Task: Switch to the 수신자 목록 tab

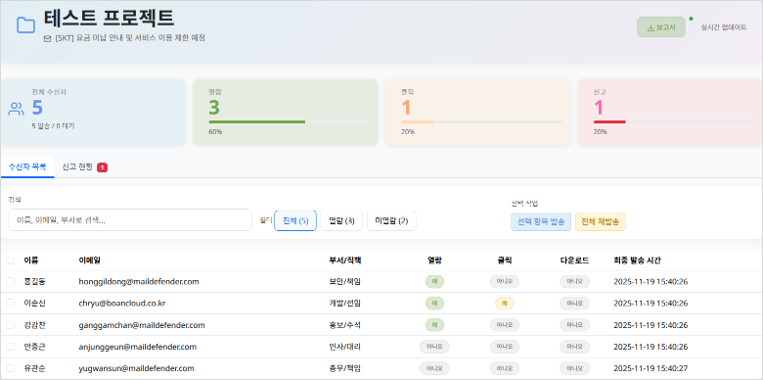Action: point(27,167)
